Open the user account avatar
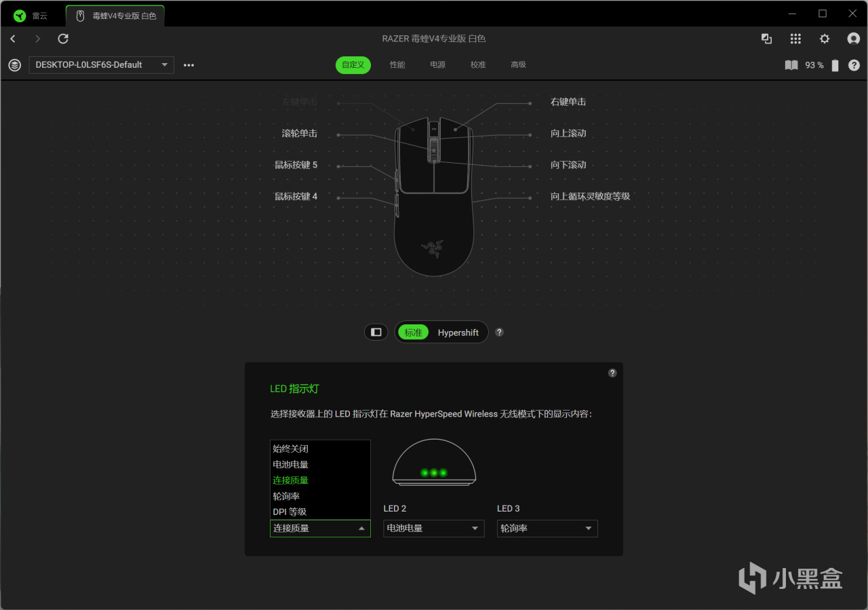 [x=854, y=39]
